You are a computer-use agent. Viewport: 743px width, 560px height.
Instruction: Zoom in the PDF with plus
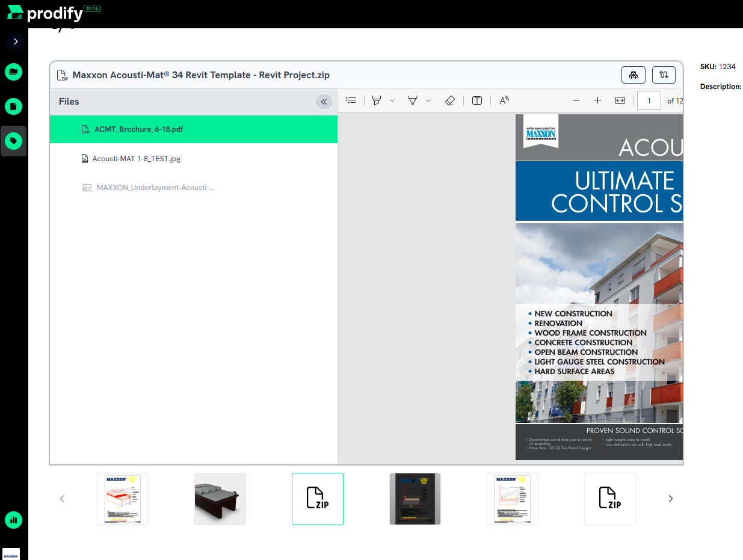coord(597,100)
